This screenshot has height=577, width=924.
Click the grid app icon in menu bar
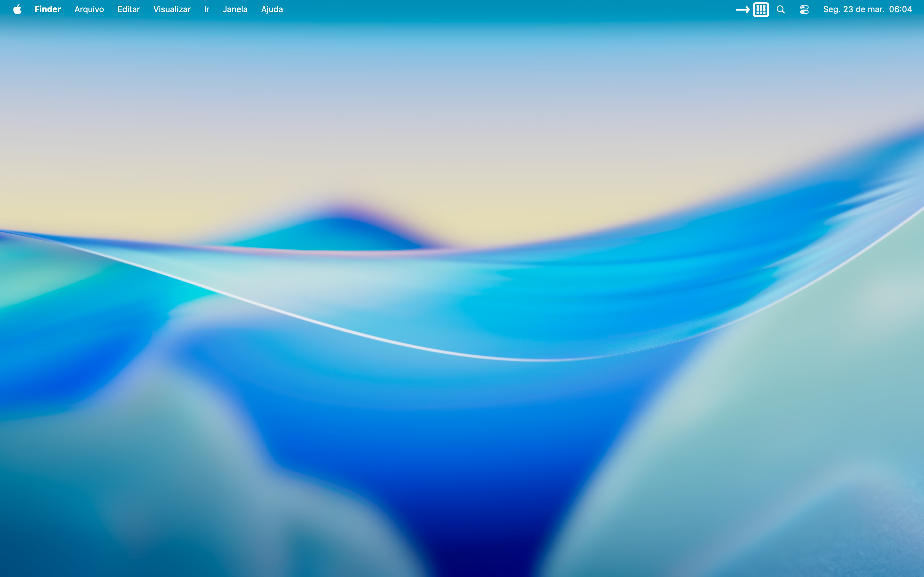(761, 10)
